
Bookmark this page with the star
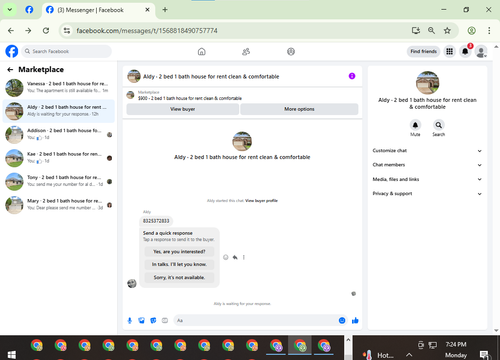point(447,31)
